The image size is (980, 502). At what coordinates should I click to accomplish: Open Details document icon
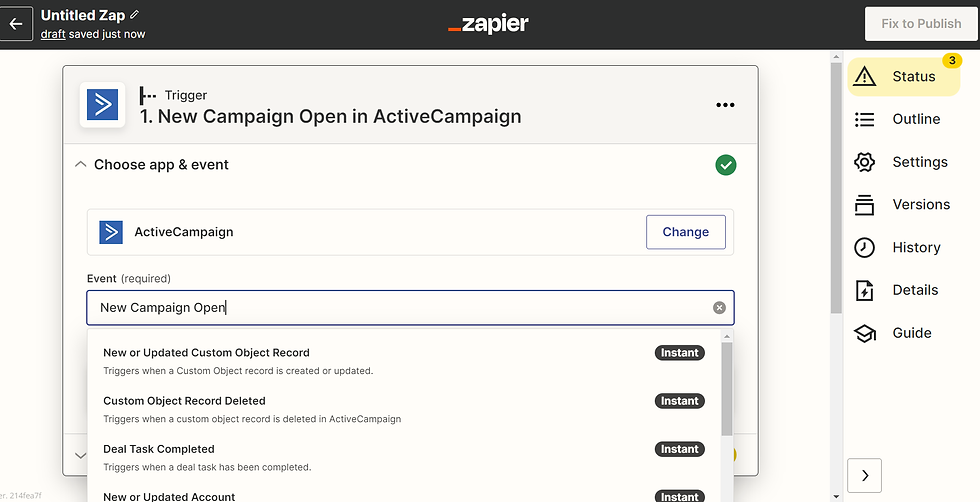[x=864, y=290]
